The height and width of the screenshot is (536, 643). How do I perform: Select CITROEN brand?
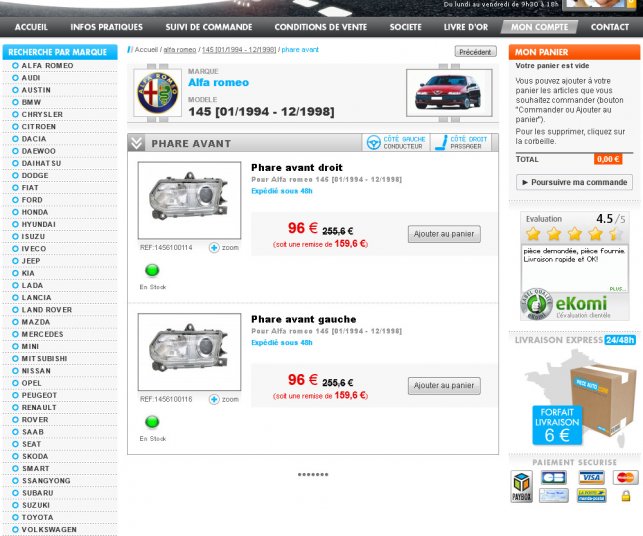[x=39, y=127]
